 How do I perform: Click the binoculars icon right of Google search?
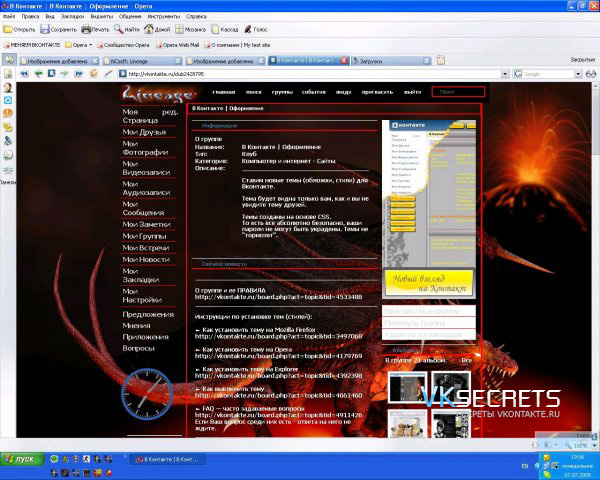pyautogui.click(x=591, y=74)
